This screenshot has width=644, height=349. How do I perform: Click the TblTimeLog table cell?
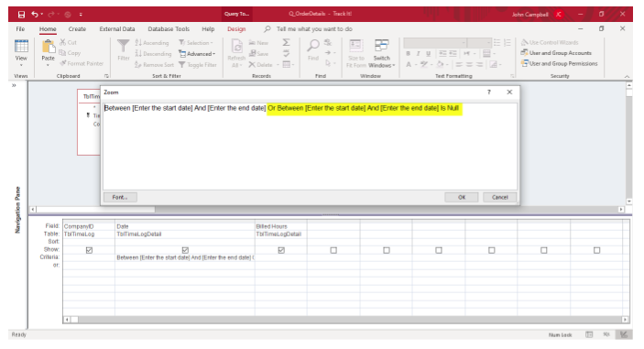pos(89,234)
